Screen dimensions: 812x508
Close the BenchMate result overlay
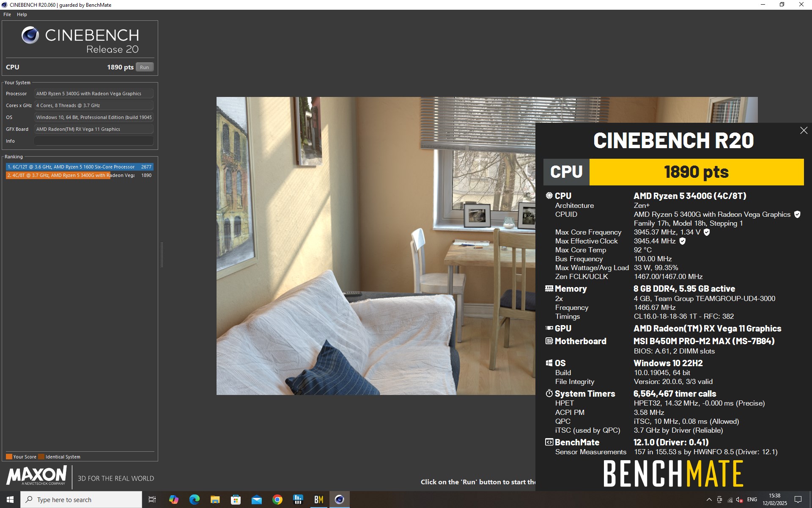(804, 131)
